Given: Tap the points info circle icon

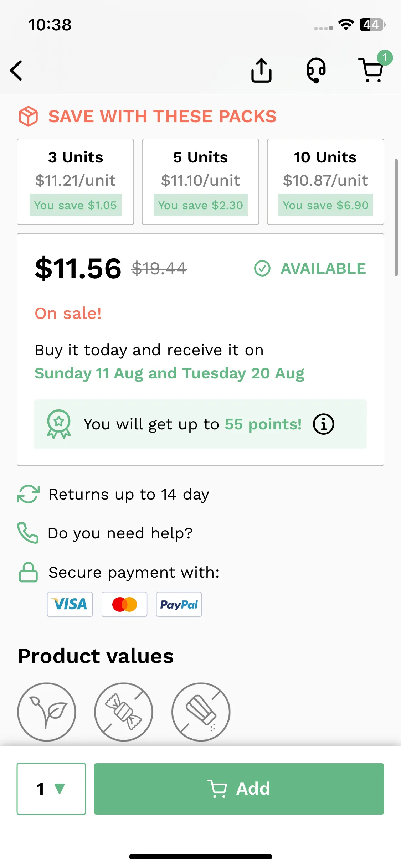Looking at the screenshot, I should (323, 424).
